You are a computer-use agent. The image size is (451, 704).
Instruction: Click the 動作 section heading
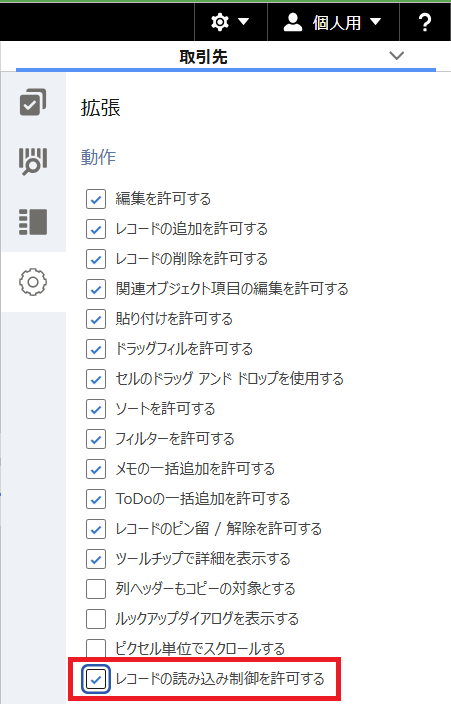click(x=98, y=157)
